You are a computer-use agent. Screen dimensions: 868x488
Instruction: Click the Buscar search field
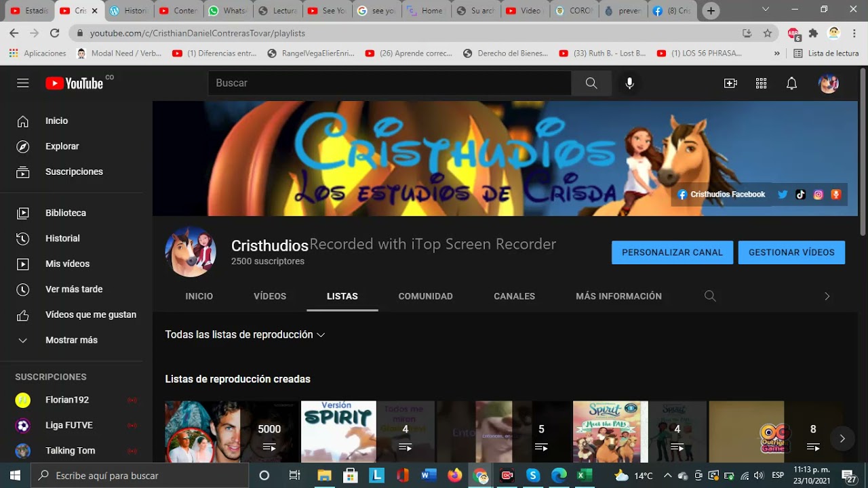pyautogui.click(x=389, y=83)
